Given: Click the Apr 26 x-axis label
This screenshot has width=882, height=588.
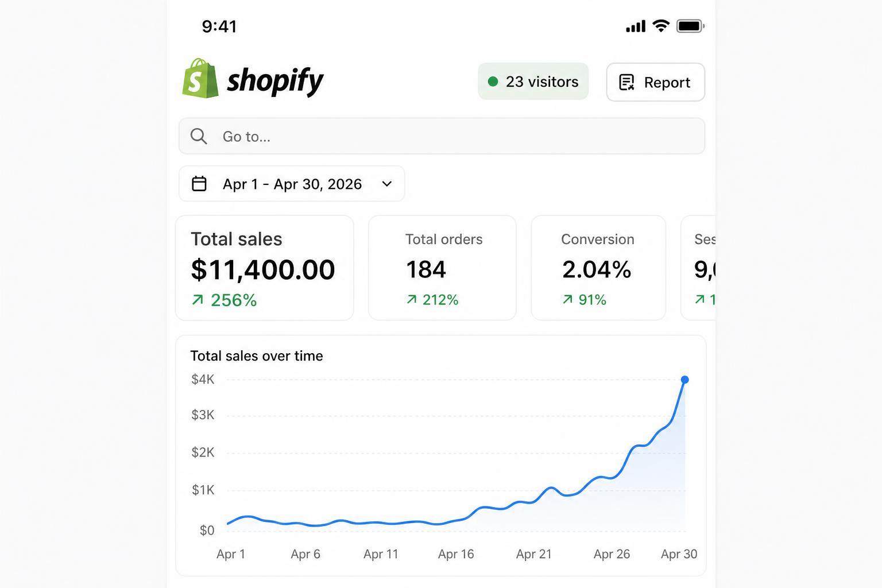Looking at the screenshot, I should pos(612,554).
